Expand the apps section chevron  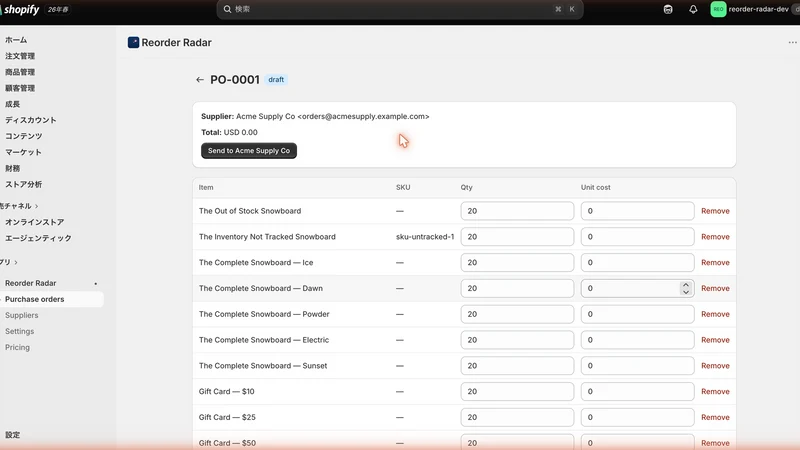(16, 262)
